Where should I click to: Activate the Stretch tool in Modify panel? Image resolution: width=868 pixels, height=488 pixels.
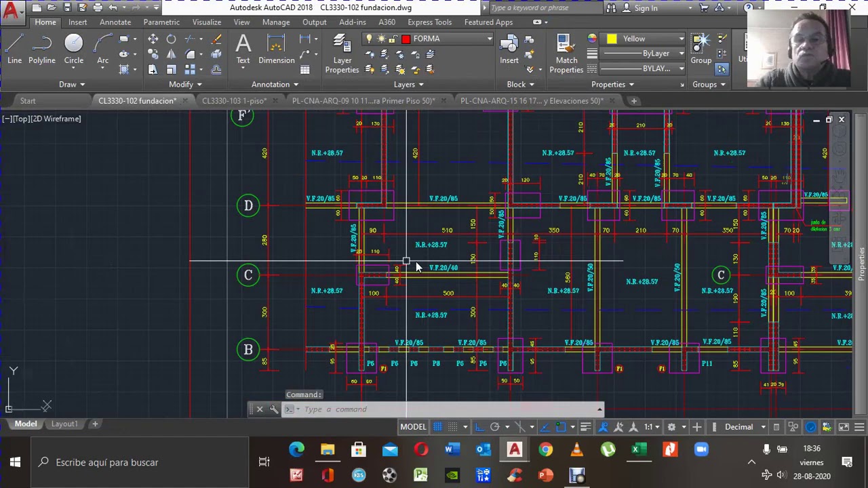tap(153, 69)
